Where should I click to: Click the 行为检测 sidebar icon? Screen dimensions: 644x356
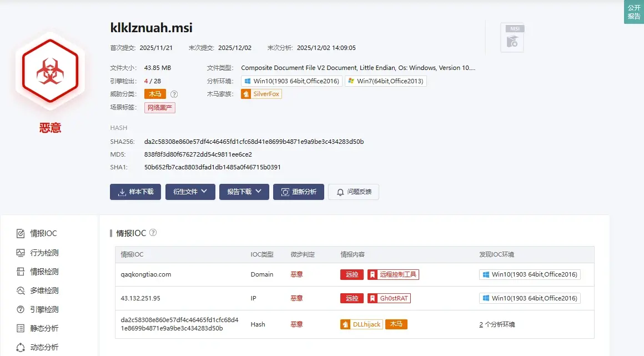coord(21,252)
